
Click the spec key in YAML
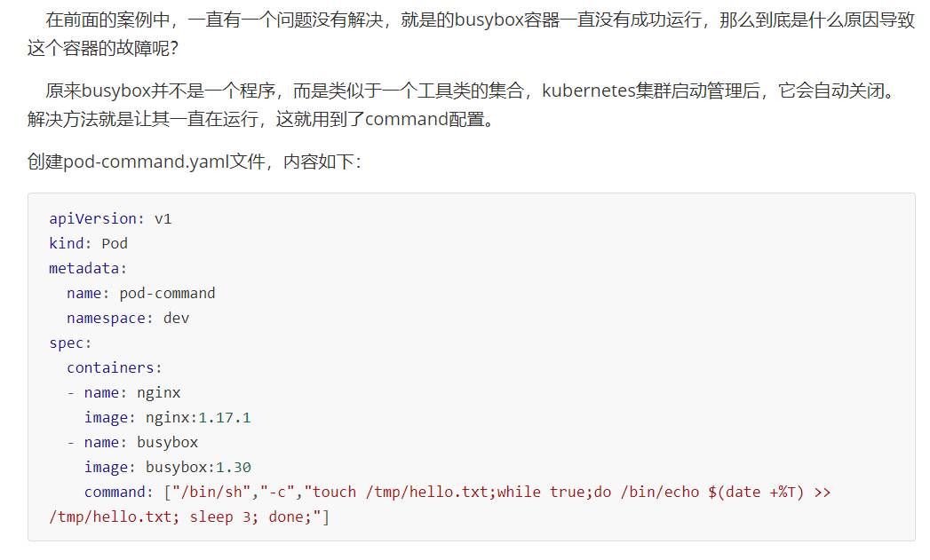tap(67, 343)
